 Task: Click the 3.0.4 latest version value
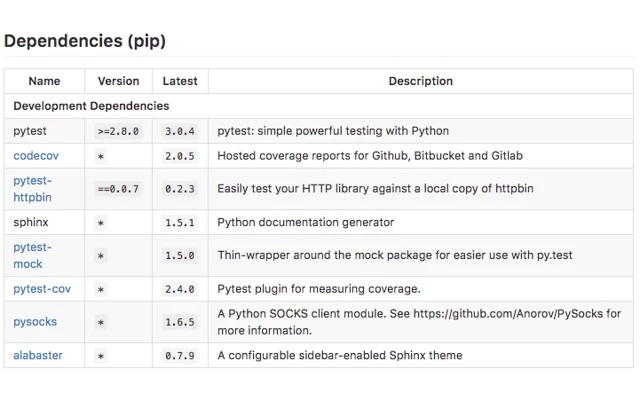coord(180,131)
